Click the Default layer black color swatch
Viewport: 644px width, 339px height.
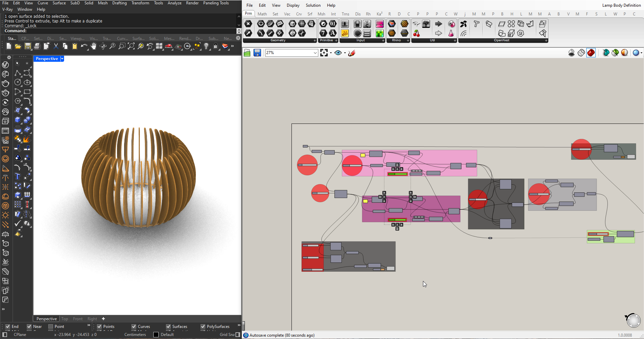click(156, 335)
